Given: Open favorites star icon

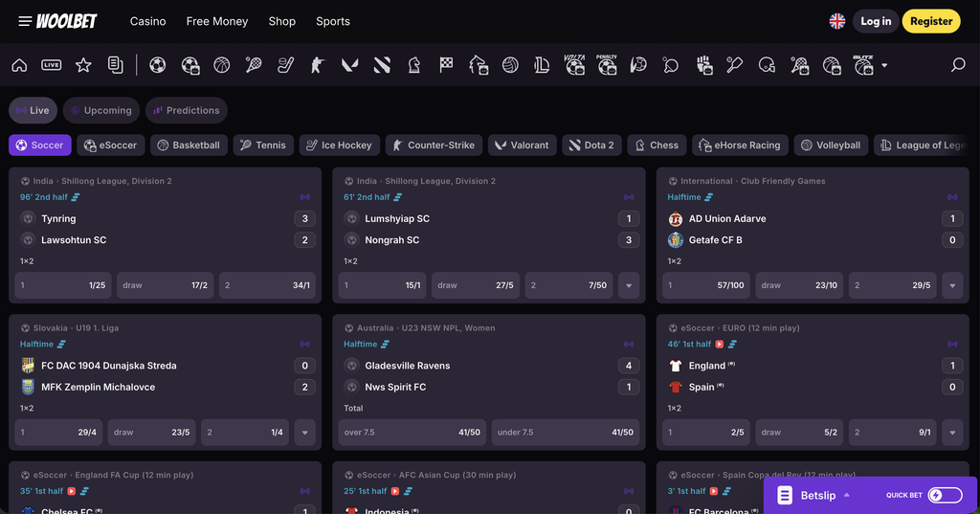Looking at the screenshot, I should (83, 65).
